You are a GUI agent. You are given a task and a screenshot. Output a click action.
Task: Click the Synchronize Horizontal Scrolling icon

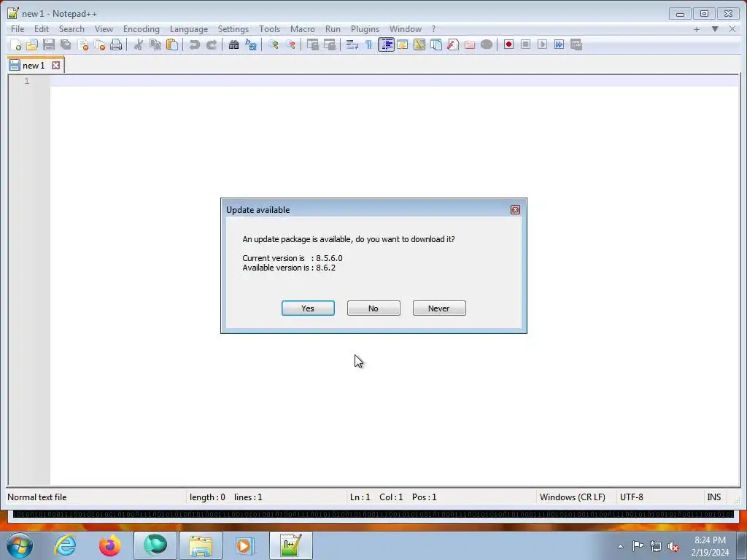[329, 44]
